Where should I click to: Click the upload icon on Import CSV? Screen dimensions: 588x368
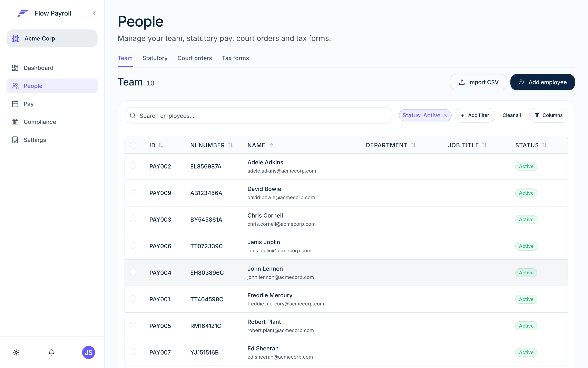tap(462, 82)
